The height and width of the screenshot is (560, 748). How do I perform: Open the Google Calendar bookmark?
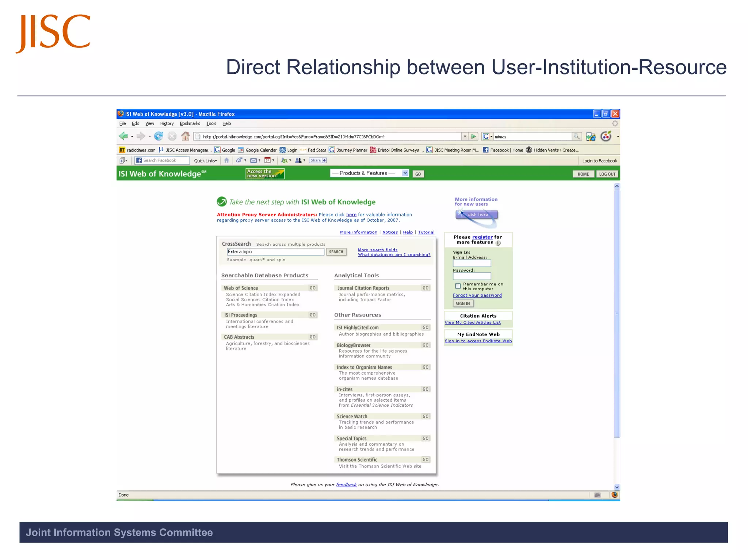pyautogui.click(x=257, y=150)
